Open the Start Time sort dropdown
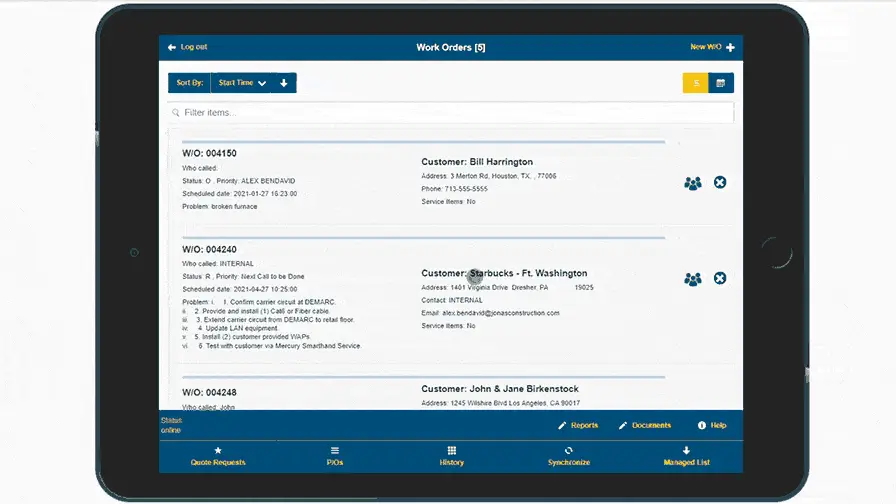Viewport: 896px width, 504px height. point(242,83)
